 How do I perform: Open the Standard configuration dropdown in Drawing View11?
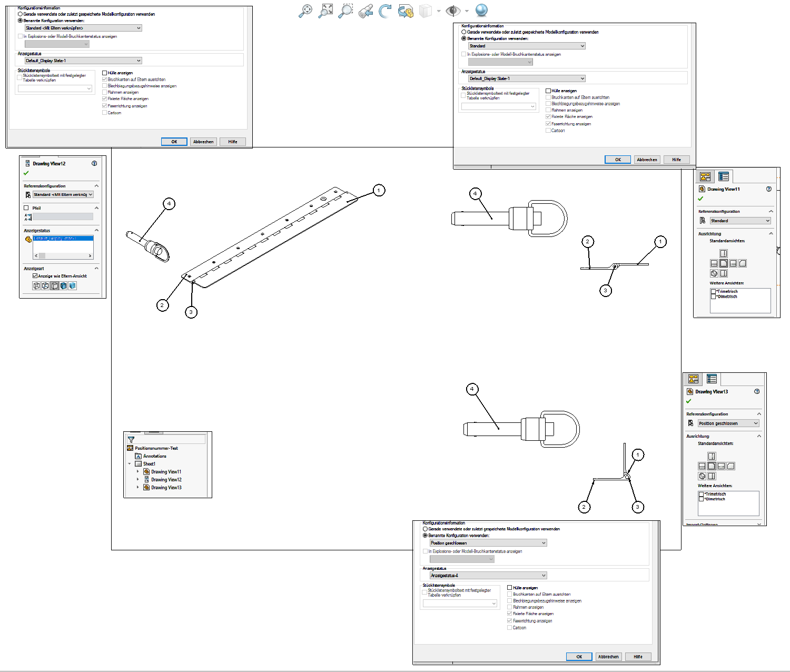click(740, 221)
